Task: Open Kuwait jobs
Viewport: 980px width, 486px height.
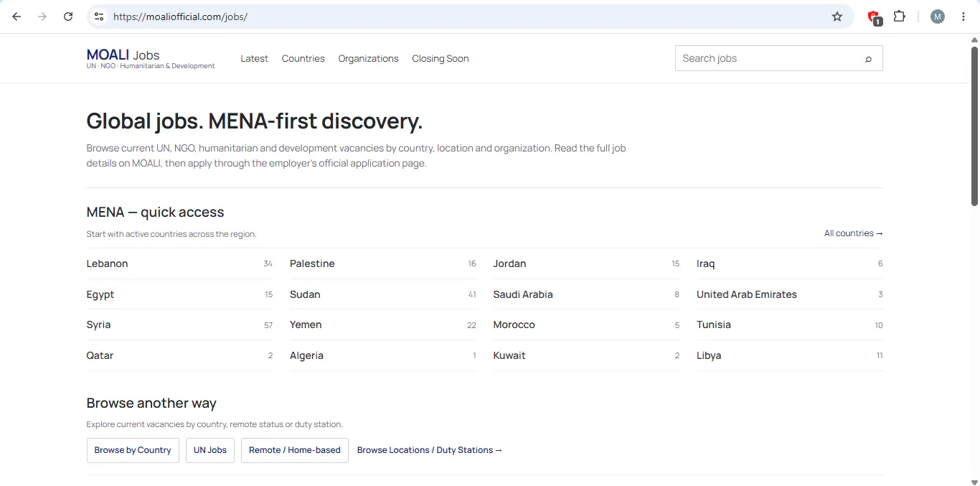Action: pos(586,355)
